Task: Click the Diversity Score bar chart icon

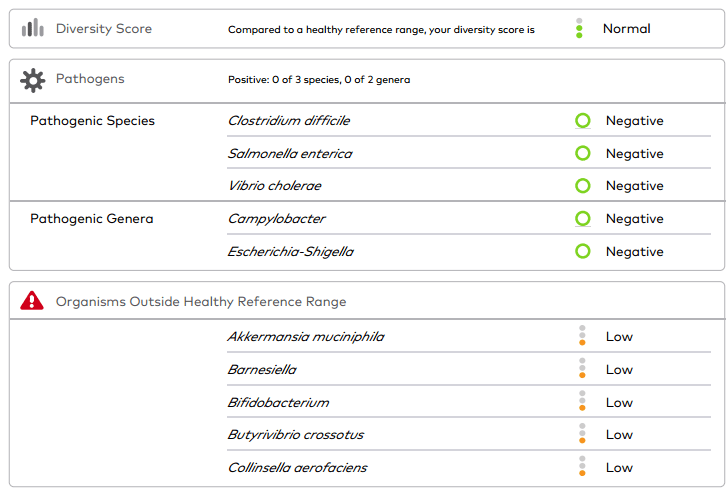Action: click(33, 29)
